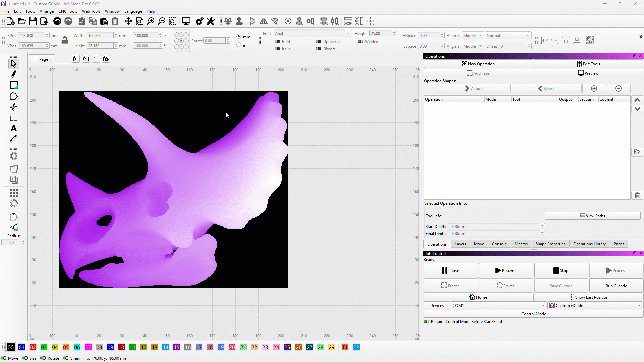Image resolution: width=644 pixels, height=362 pixels.
Task: Toggle Require Control Mode Before Start/Send
Action: [x=426, y=321]
